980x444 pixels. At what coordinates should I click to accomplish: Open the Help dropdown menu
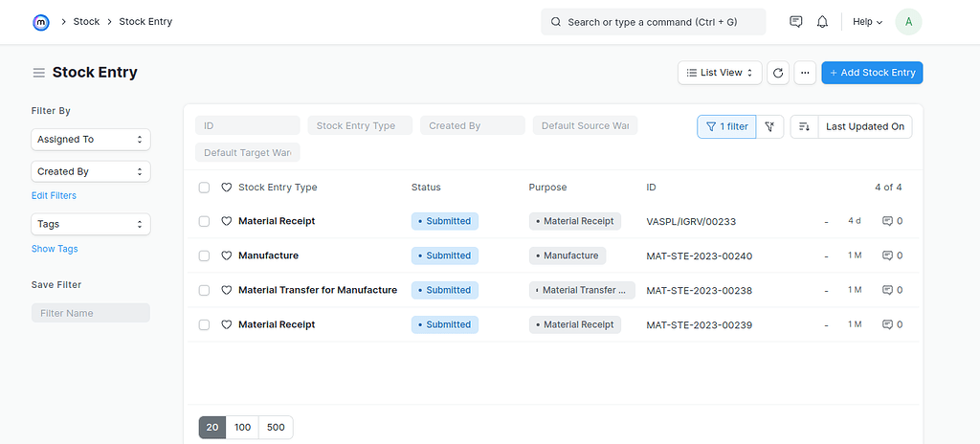867,22
